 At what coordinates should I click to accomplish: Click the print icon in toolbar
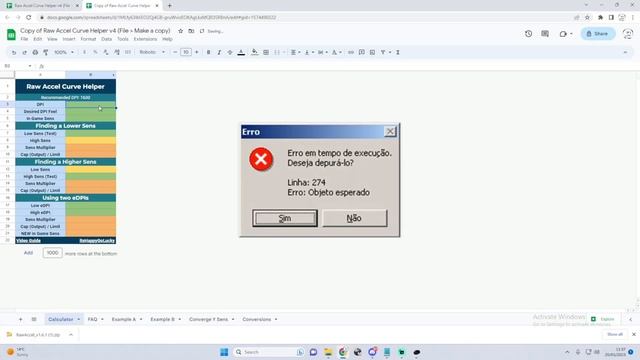(x=35, y=52)
